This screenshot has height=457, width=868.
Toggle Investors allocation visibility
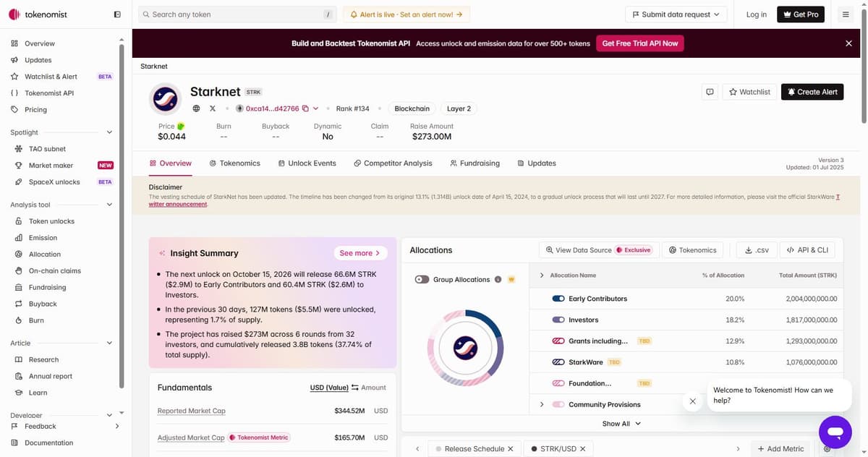pyautogui.click(x=558, y=320)
